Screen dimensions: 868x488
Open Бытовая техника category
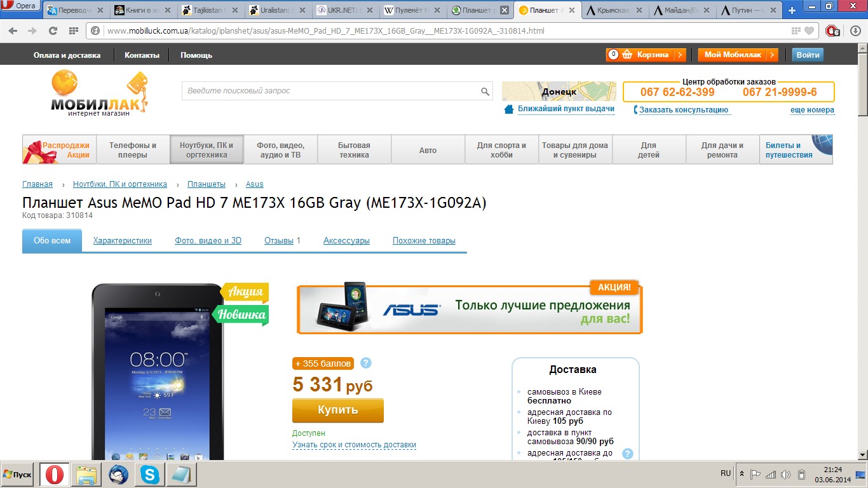coord(354,150)
